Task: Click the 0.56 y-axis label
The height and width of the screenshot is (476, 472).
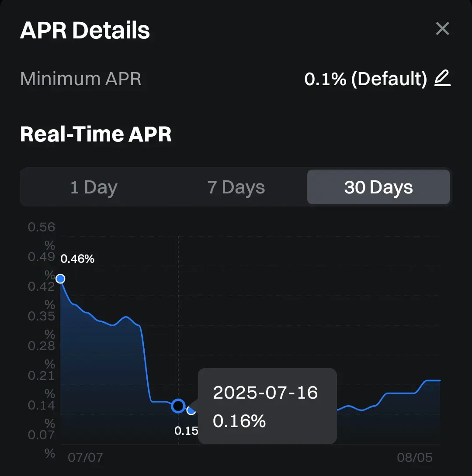Action: (42, 227)
